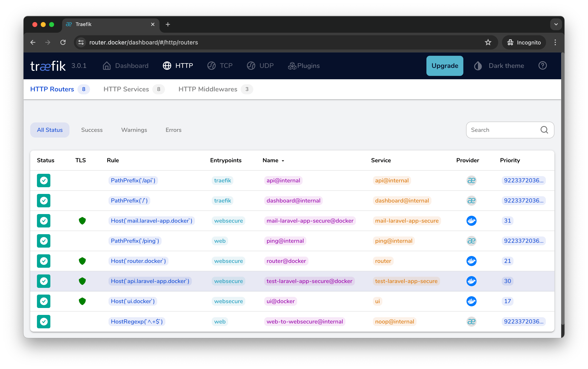The image size is (588, 369).
Task: Open the help question mark icon
Action: pyautogui.click(x=543, y=66)
